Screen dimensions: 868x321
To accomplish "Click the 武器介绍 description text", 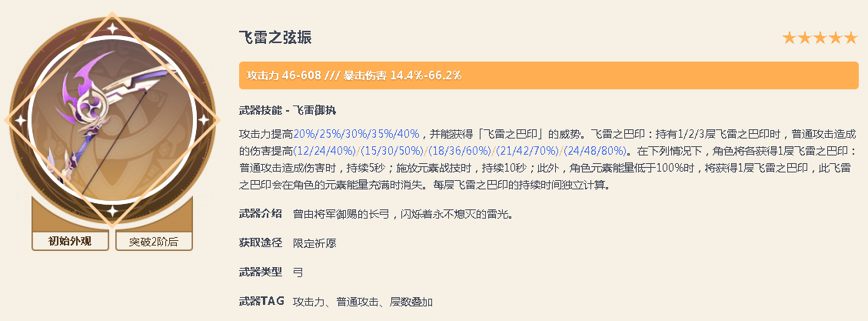I will [402, 213].
